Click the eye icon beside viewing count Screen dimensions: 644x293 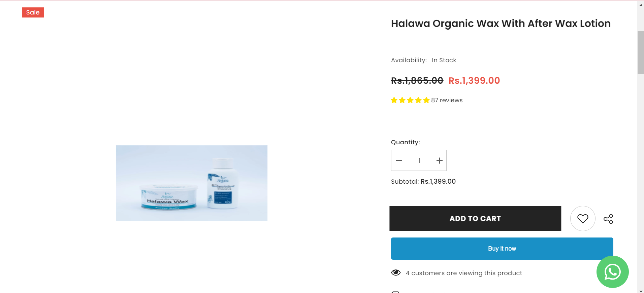click(396, 273)
